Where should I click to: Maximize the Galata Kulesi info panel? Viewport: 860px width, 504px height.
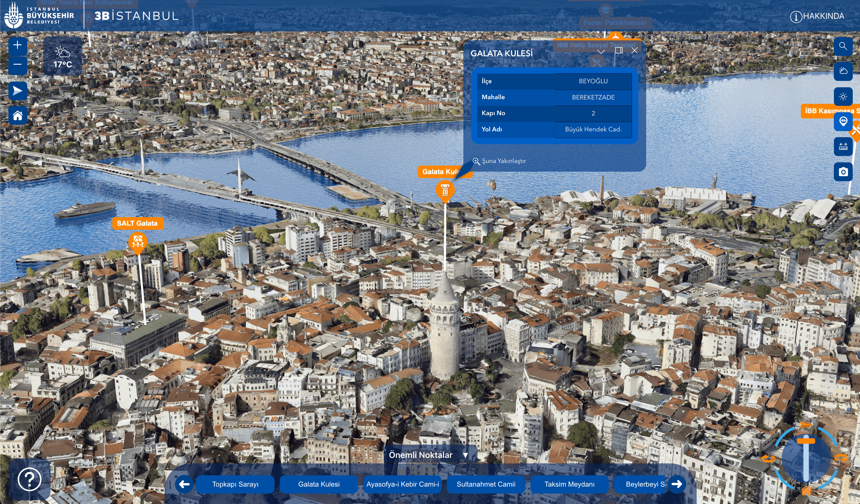point(619,50)
